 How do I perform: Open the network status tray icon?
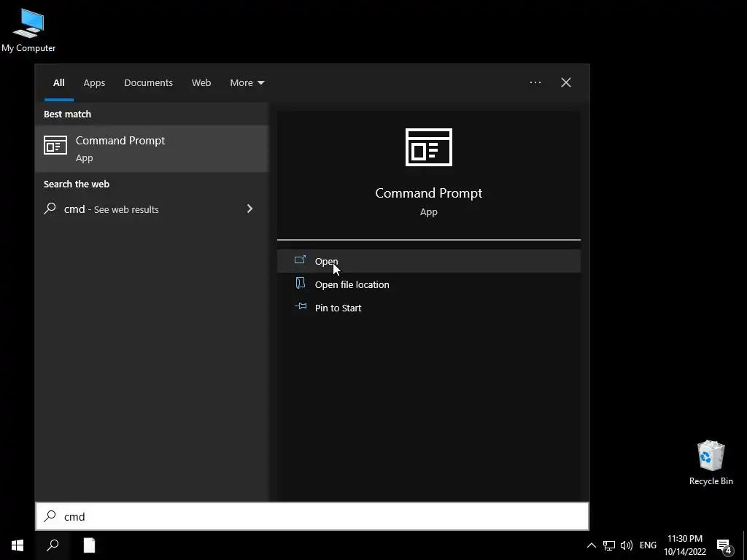[x=609, y=545]
